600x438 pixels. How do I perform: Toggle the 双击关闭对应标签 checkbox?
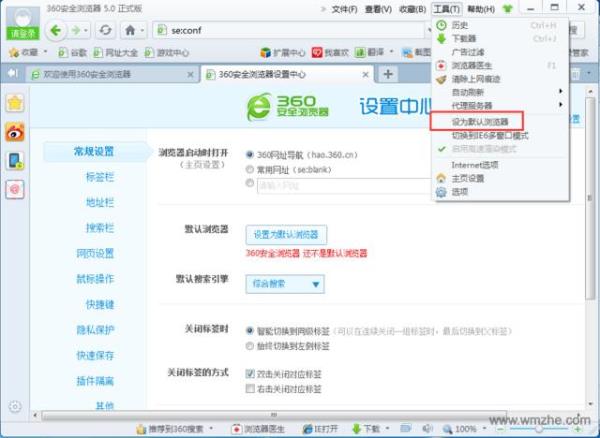250,374
